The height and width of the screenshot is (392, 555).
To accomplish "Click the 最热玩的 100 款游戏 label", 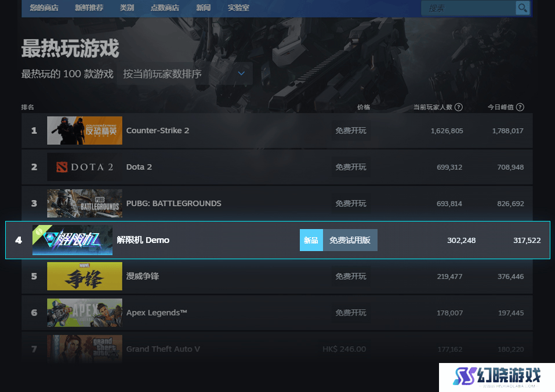I will (x=67, y=74).
